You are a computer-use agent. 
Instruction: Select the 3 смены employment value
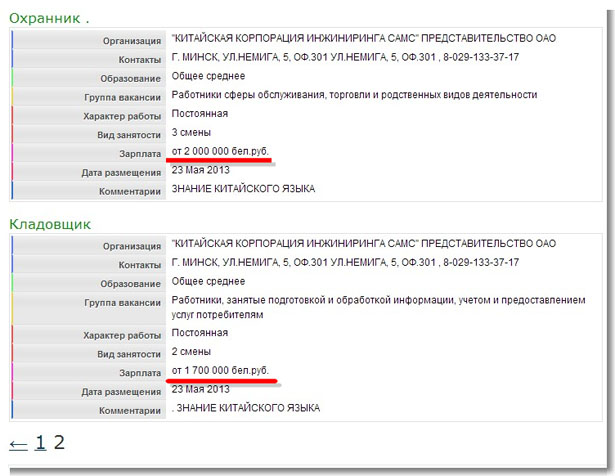pyautogui.click(x=192, y=132)
